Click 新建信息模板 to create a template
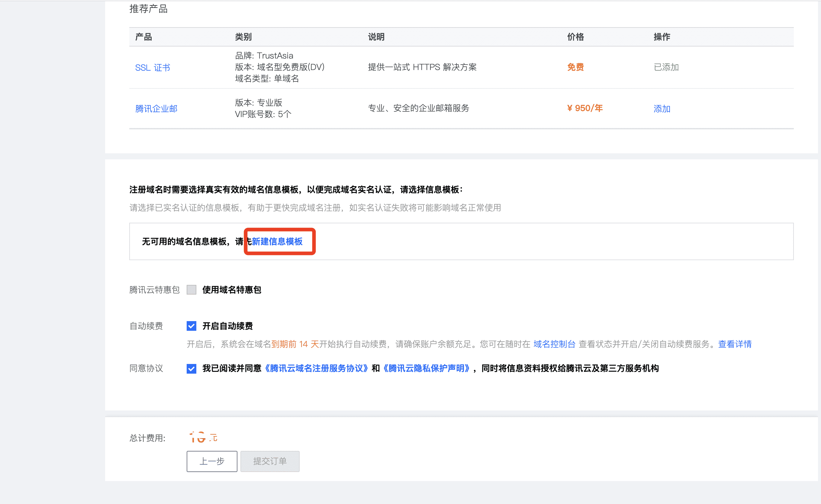Viewport: 821px width, 504px height. tap(277, 242)
